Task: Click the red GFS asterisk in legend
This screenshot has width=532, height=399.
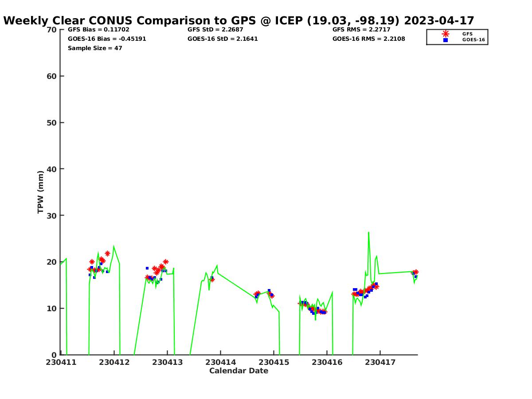Action: click(x=446, y=34)
